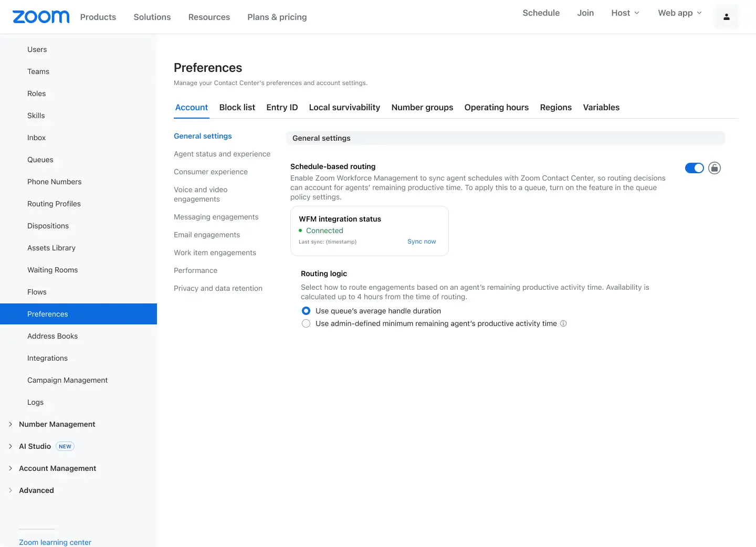Screen dimensions: 756x547
Task: Open Voice and video engagements section
Action: [x=201, y=194]
